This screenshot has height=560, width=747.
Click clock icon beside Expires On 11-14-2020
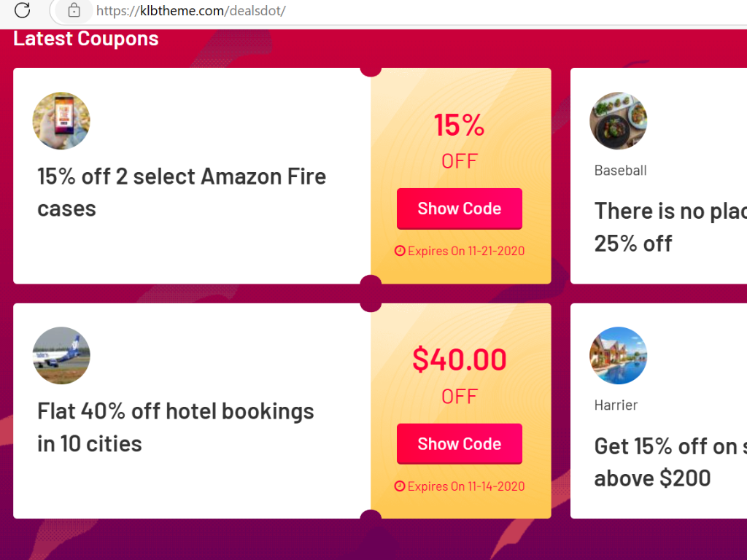[400, 486]
